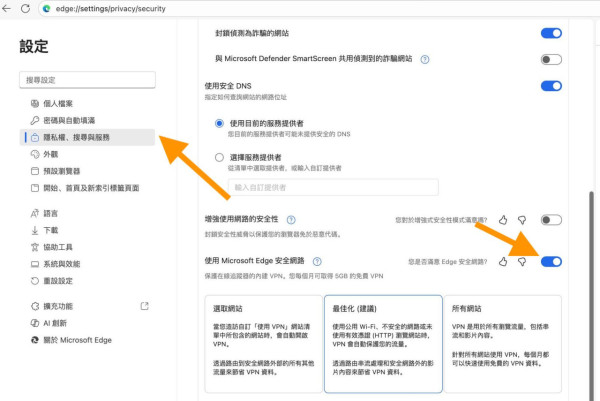
Task: Toggle 使用 Microsoft Edge 安全網路 switch
Action: click(x=551, y=261)
